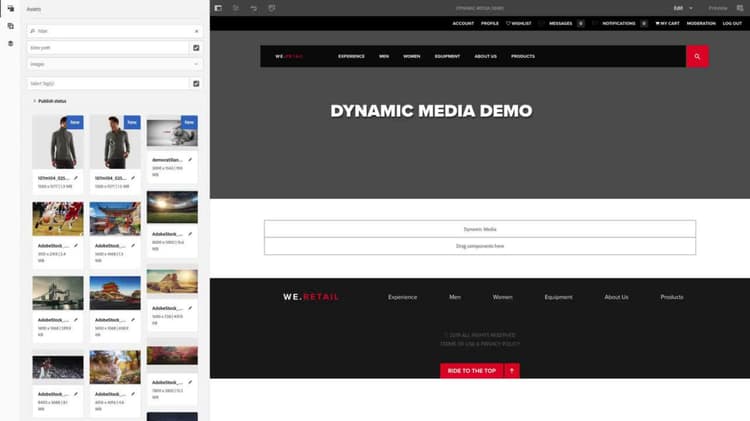The width and height of the screenshot is (750, 421).
Task: Open the Assets tab in side rail
Action: [11, 9]
